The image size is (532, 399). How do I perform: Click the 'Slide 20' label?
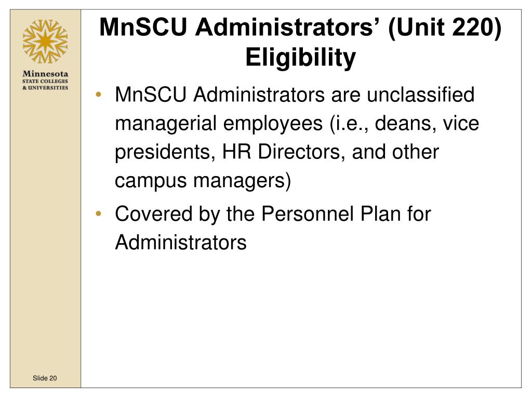[45, 378]
